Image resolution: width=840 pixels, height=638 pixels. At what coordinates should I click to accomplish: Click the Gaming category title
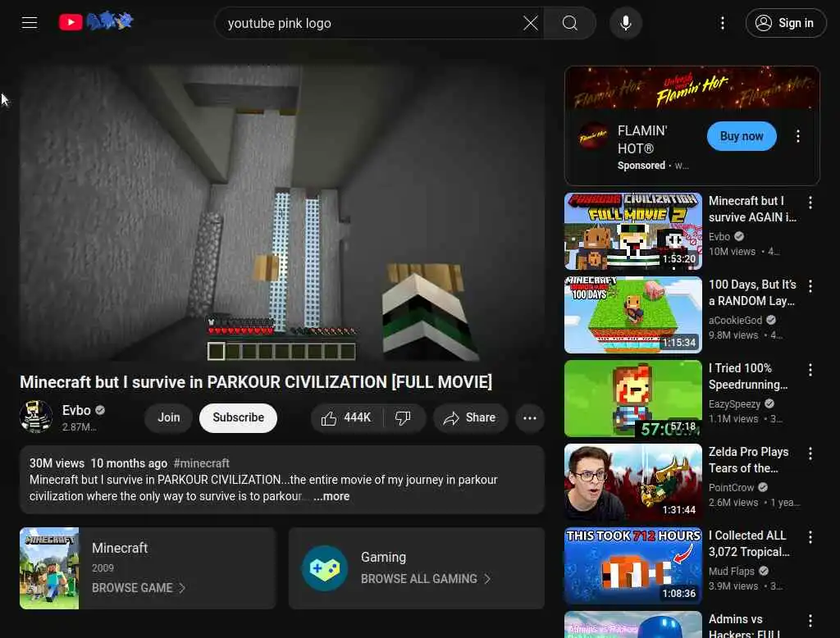[384, 557]
